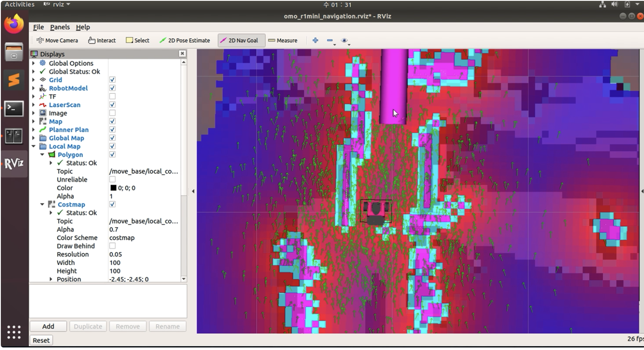Click the Add display button
Screen dimensions: 644x350
(x=48, y=326)
